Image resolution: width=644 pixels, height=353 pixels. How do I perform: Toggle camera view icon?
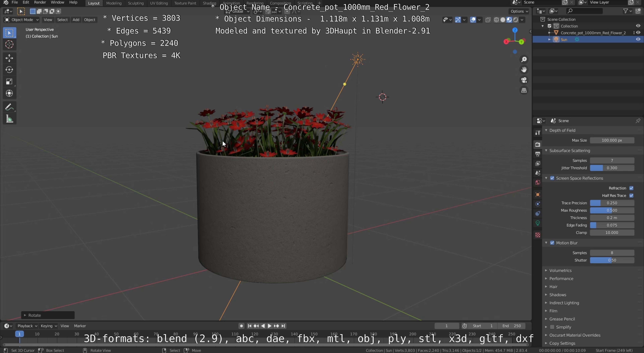(524, 80)
